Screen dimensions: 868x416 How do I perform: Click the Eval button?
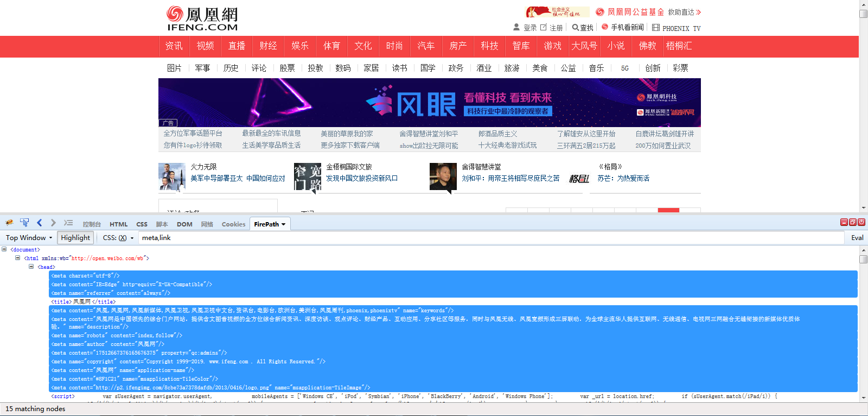(857, 238)
